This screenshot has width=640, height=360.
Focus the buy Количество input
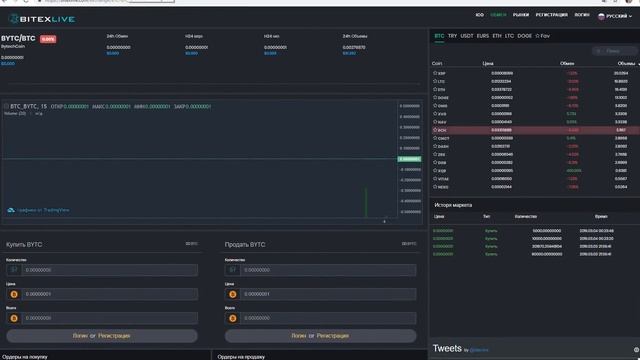pyautogui.click(x=109, y=270)
